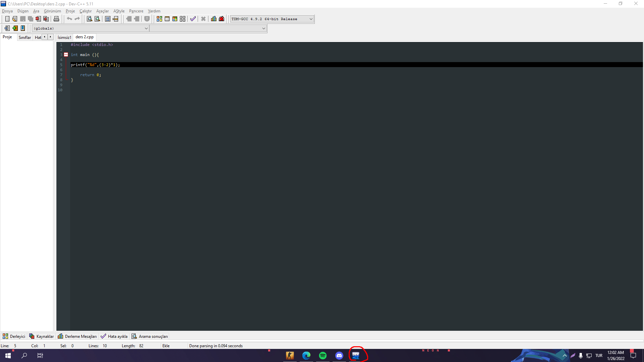The width and height of the screenshot is (644, 362).
Task: Click the Compile and Run icon
Action: tap(175, 19)
